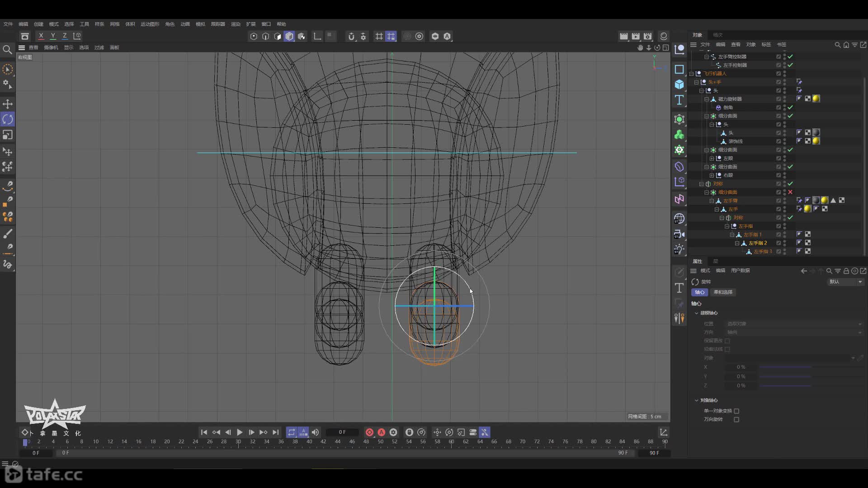Open the viewport 摄像机 menu

[x=51, y=47]
